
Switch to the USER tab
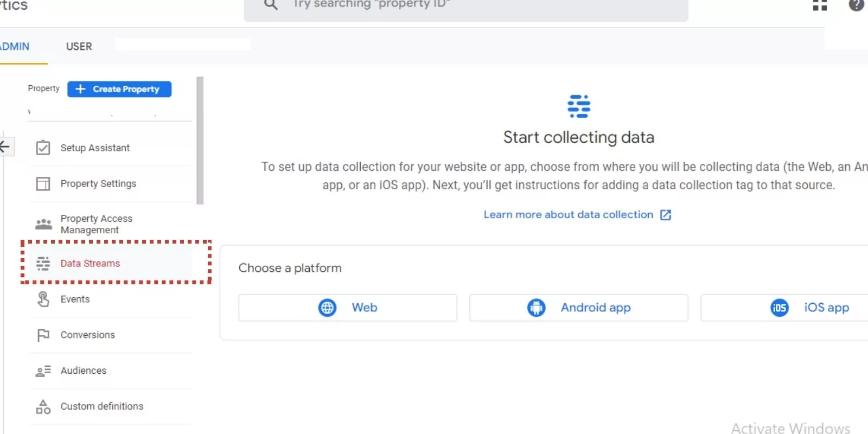[79, 47]
